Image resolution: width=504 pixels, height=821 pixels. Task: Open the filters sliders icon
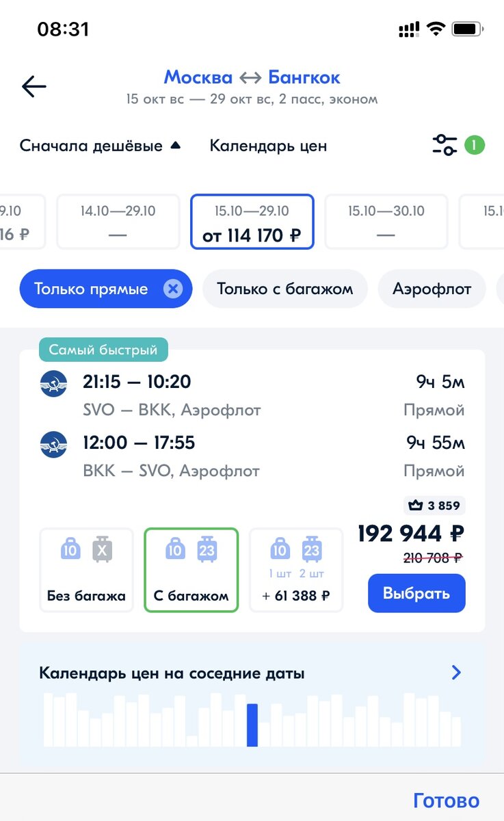point(445,145)
